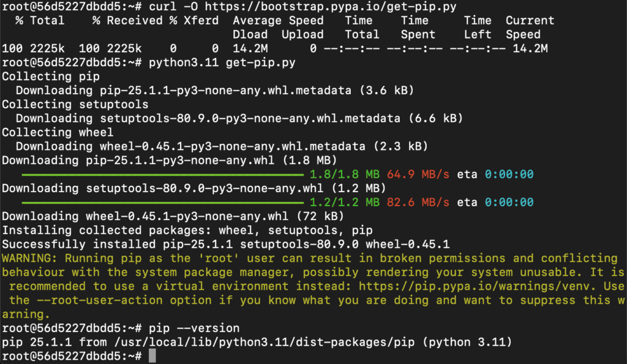
Task: Click the pip-25.1.1 whl.metadata filename
Action: 225,91
